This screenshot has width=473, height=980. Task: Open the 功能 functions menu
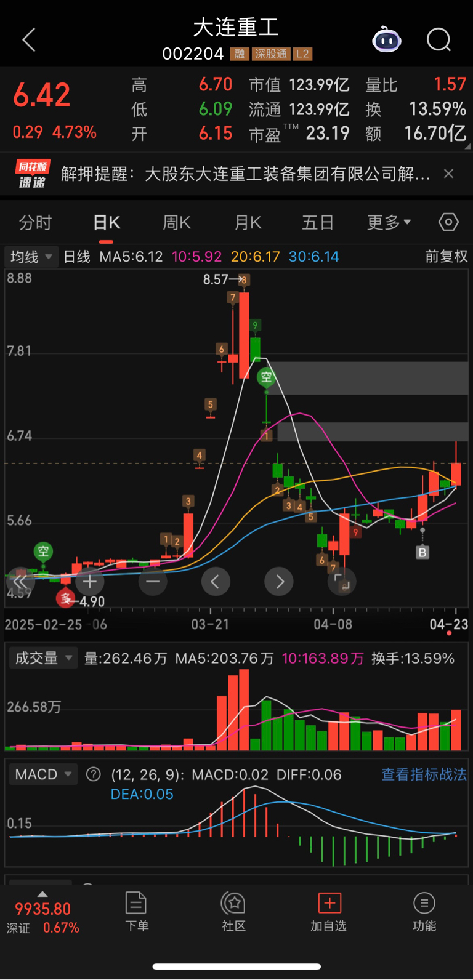tap(424, 912)
